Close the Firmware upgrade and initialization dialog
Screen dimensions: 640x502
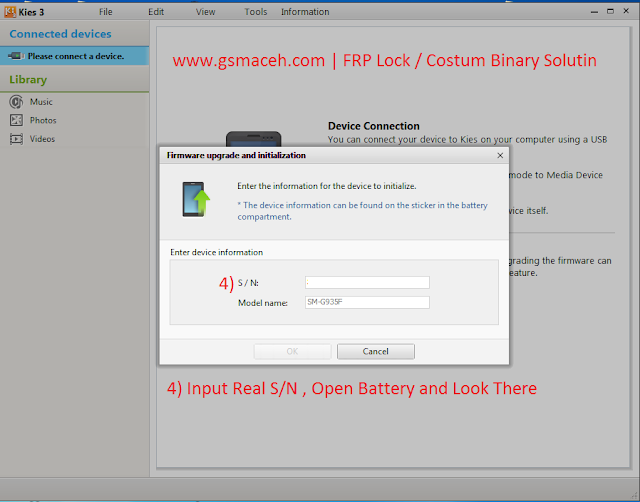[500, 155]
